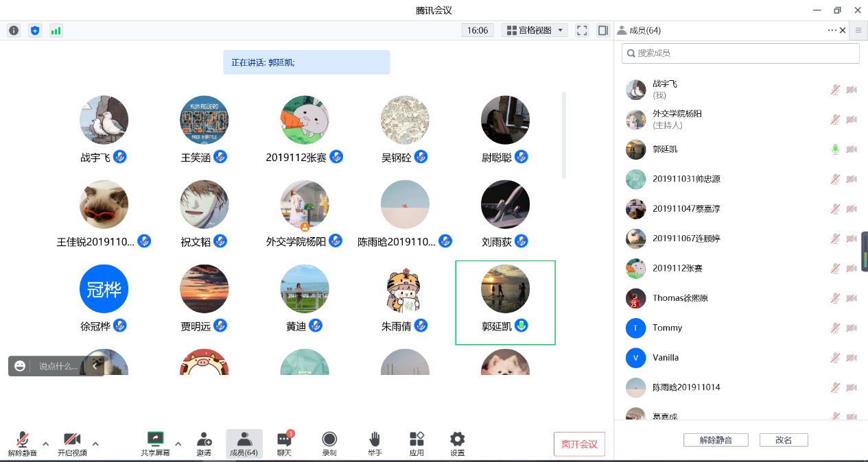Toggle camera on with 开启视频
868x462 pixels.
click(x=72, y=443)
